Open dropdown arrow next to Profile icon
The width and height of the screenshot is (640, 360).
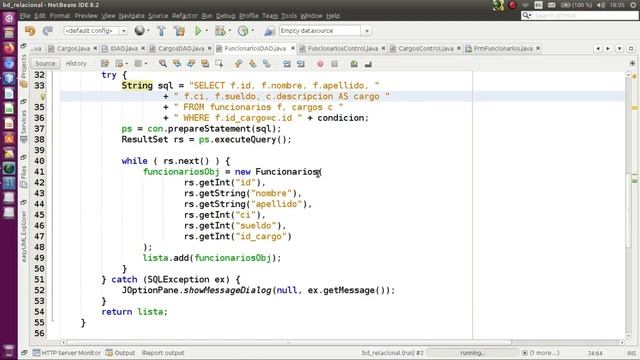coord(253,31)
